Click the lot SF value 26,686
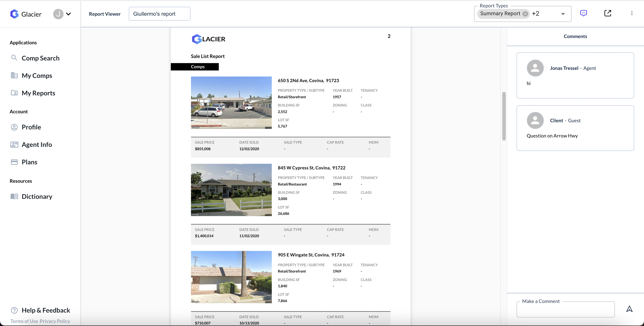 point(284,213)
